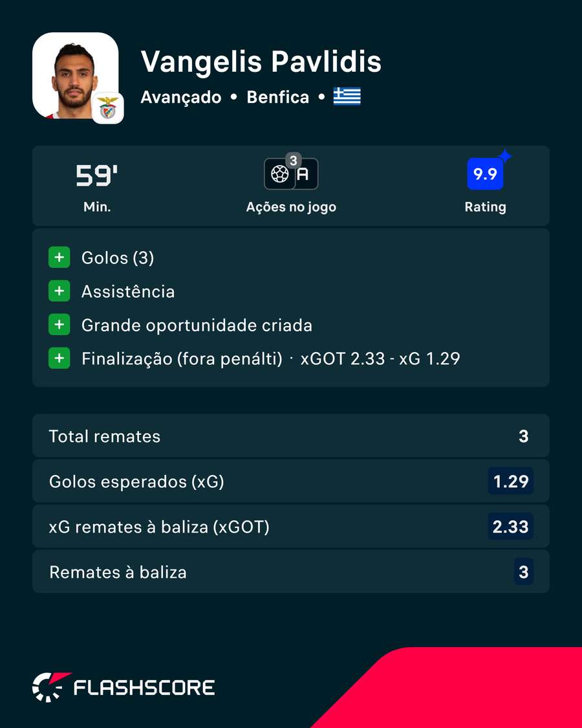Click the 59' minutes played stat

pos(97,177)
